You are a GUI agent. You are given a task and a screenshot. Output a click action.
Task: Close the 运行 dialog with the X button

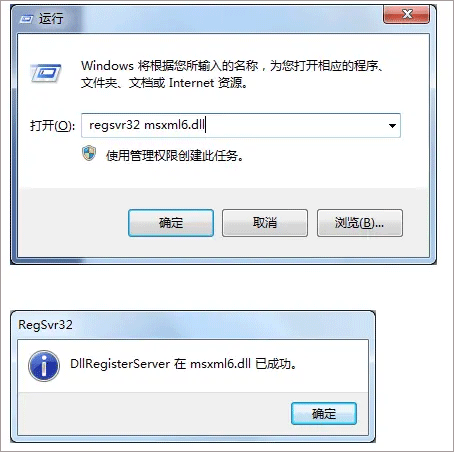click(406, 14)
